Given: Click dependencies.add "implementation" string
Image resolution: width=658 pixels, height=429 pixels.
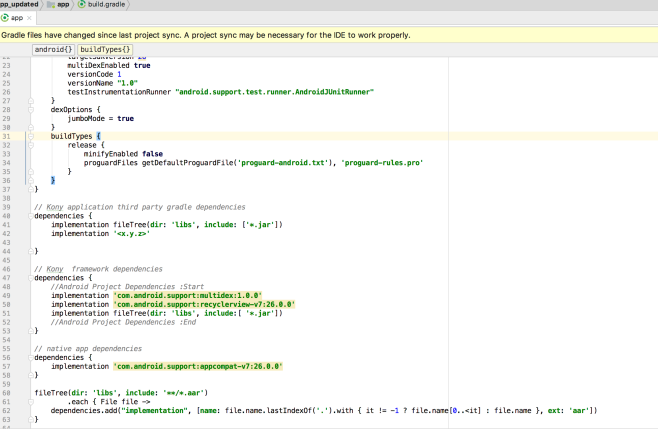Looking at the screenshot, I should 155,411.
